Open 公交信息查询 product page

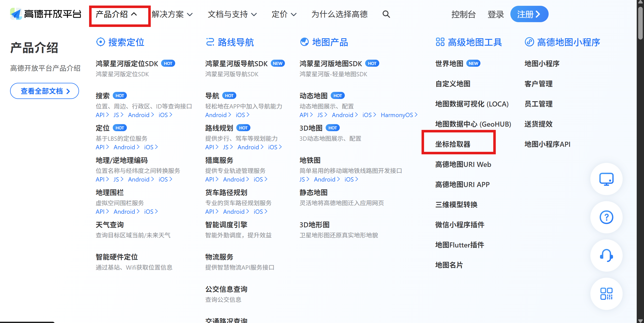pyautogui.click(x=226, y=289)
